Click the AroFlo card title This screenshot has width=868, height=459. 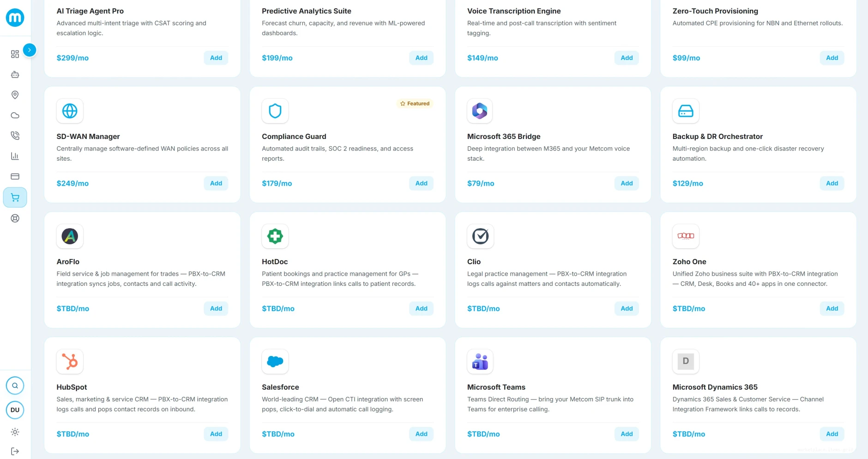tap(68, 262)
